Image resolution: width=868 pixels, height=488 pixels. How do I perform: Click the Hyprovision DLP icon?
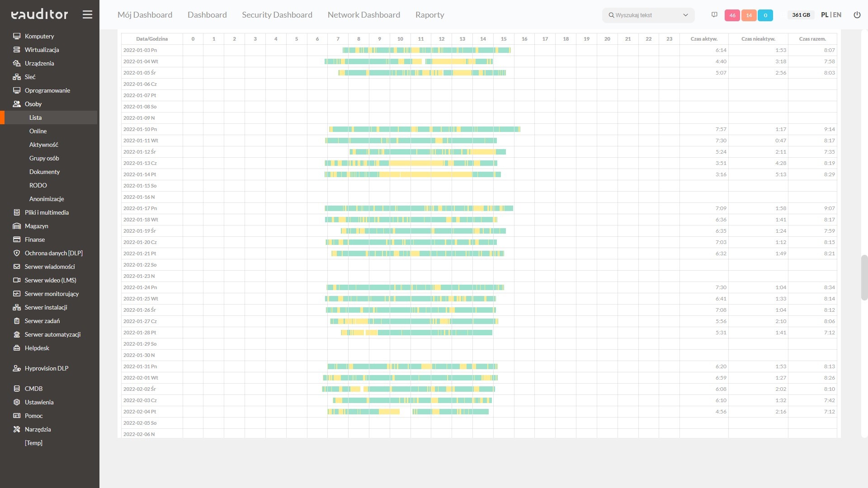(x=17, y=368)
